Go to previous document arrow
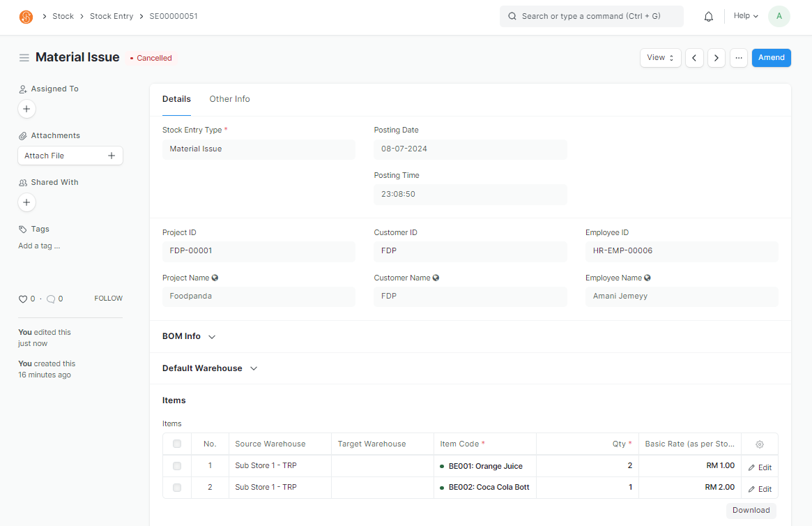This screenshot has width=812, height=526. click(694, 58)
